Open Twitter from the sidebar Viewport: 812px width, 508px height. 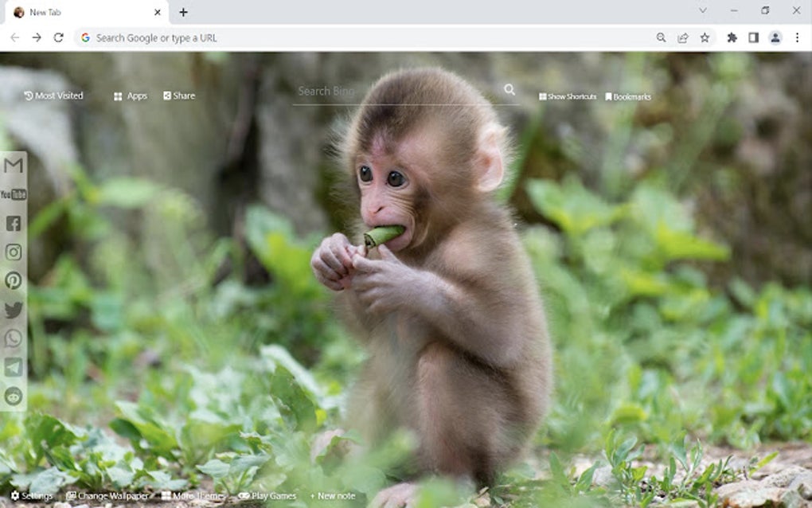click(x=12, y=310)
